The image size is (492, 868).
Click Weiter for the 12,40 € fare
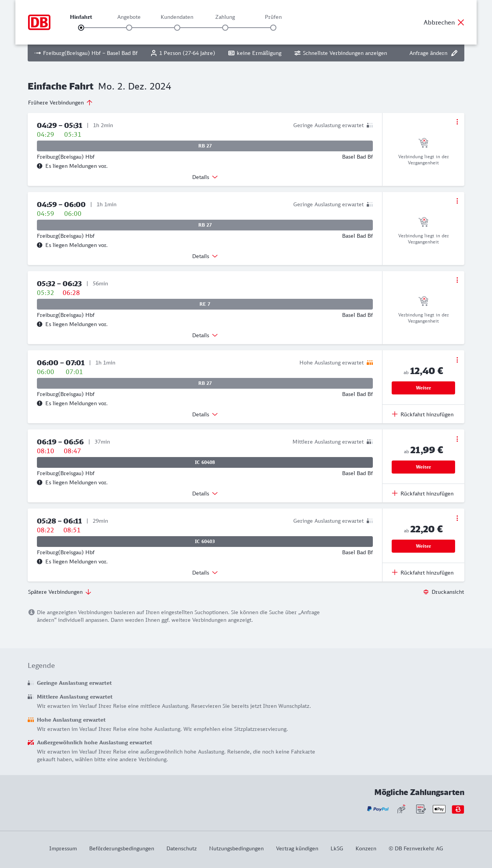423,388
